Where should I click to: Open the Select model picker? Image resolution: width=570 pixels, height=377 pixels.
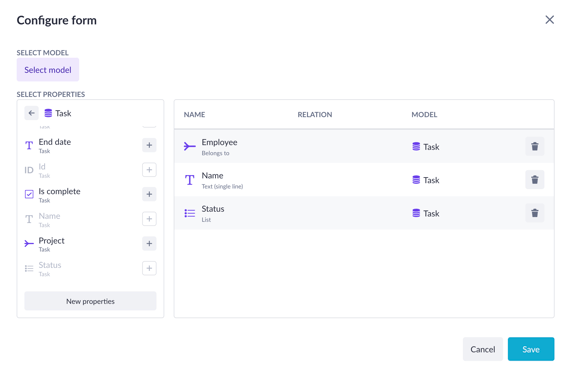coord(48,69)
